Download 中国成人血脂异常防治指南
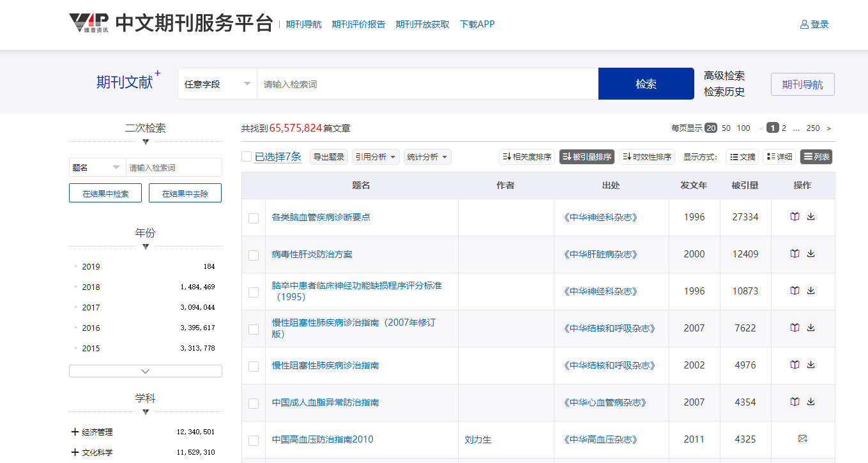The image size is (868, 463). point(811,402)
